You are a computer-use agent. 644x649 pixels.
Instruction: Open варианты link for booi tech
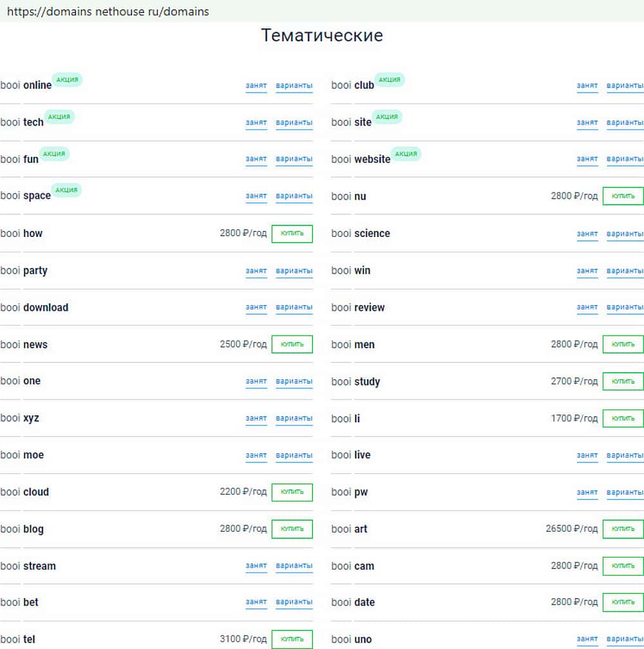pos(294,123)
